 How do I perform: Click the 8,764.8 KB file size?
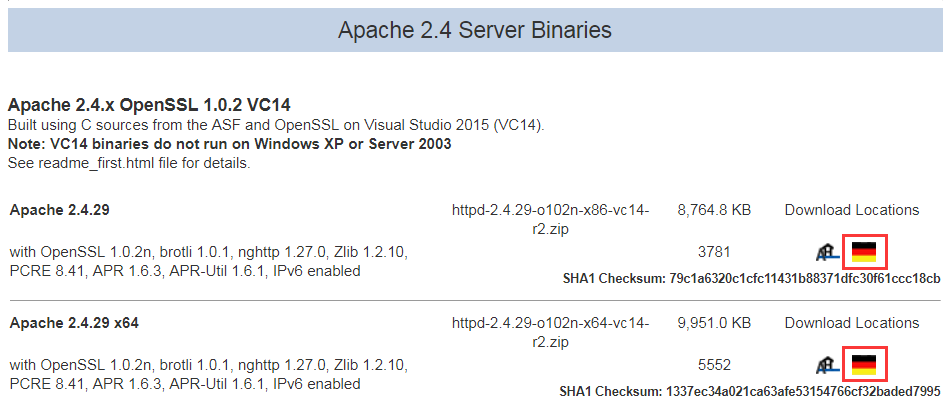pyautogui.click(x=714, y=210)
